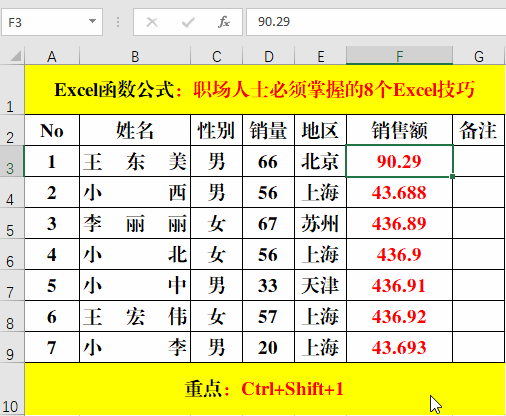The height and width of the screenshot is (416, 506).
Task: Click the 性别 header cell
Action: tap(217, 130)
